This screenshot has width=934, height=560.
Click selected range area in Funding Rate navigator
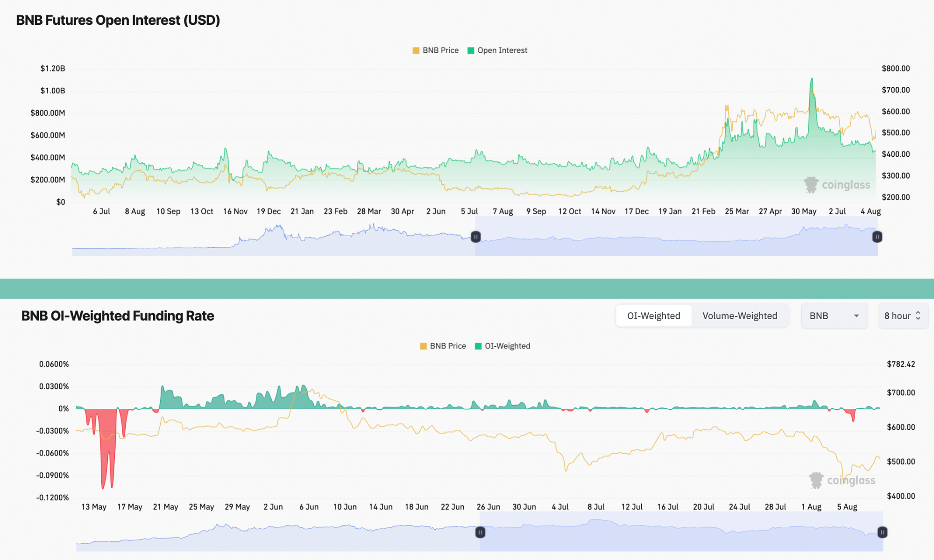point(681,532)
